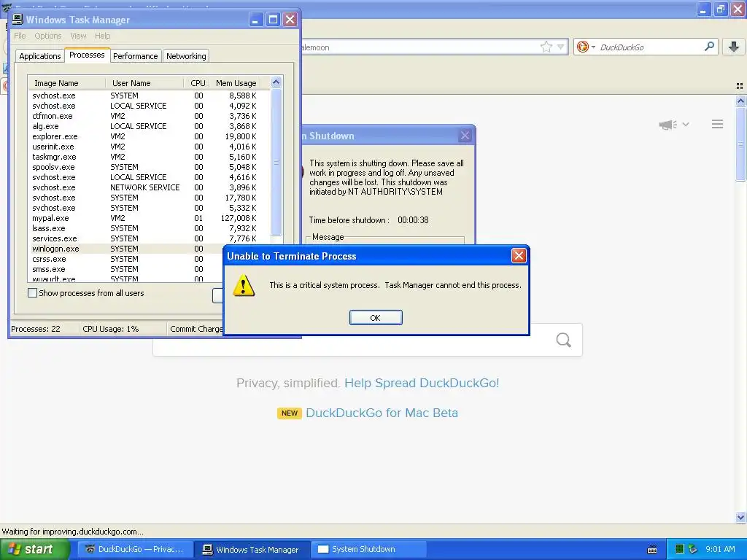Screen dimensions: 747x560
Task: Switch to the Applications tab
Action: click(x=40, y=56)
